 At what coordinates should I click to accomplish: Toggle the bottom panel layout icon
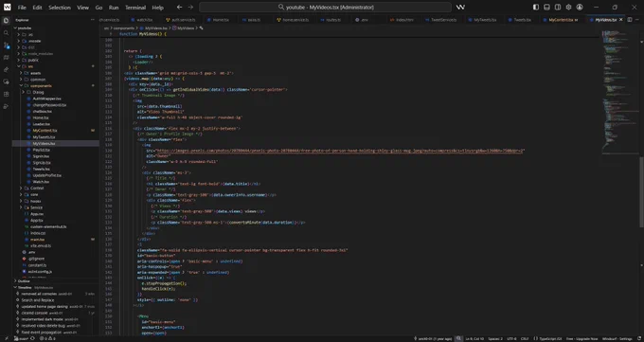click(x=546, y=7)
